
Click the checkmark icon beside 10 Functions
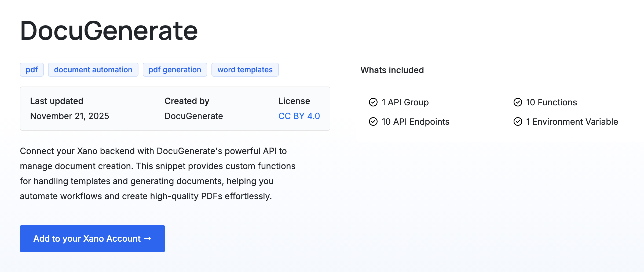[518, 102]
